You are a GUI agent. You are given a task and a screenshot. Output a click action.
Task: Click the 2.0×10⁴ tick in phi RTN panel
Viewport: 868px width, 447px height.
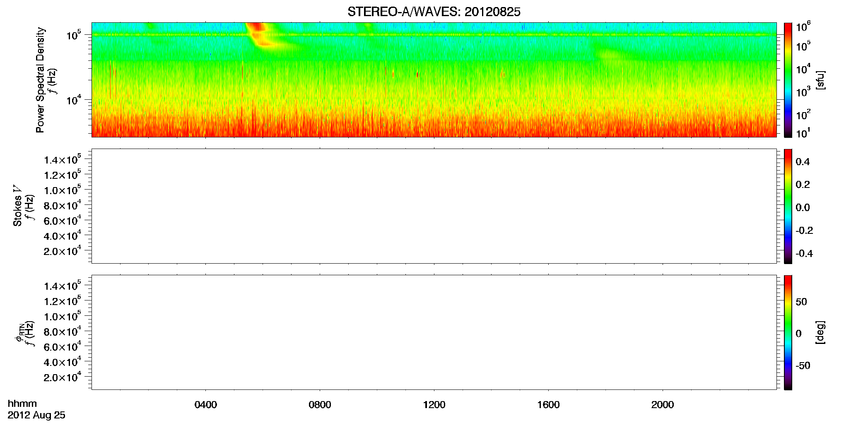pyautogui.click(x=62, y=377)
